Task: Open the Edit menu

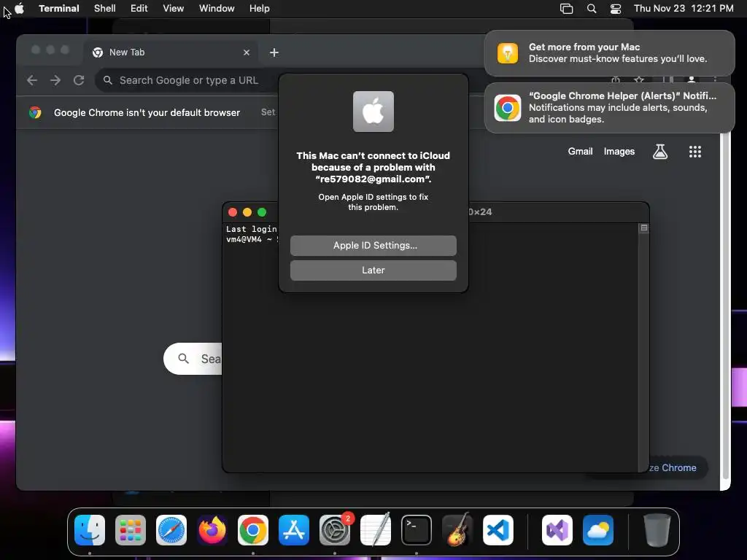Action: 139,8
